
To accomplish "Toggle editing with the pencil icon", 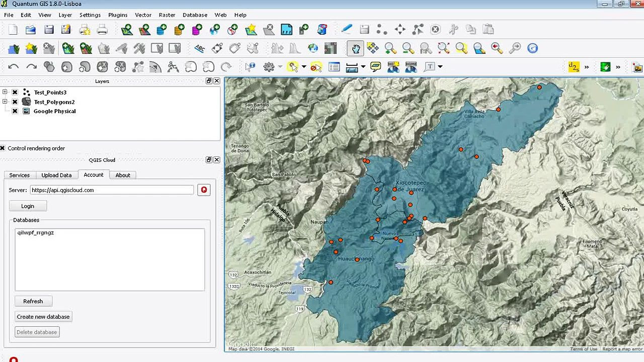I will point(347,30).
